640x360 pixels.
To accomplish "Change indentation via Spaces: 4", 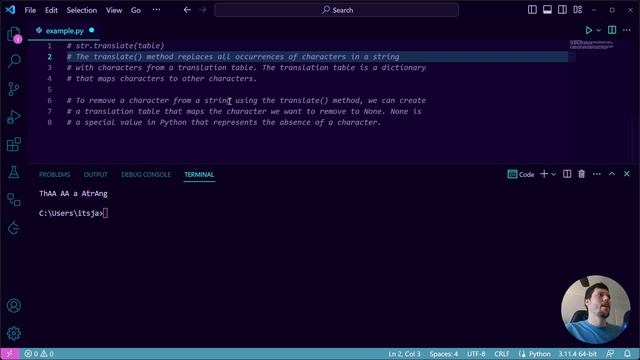I will coord(444,354).
